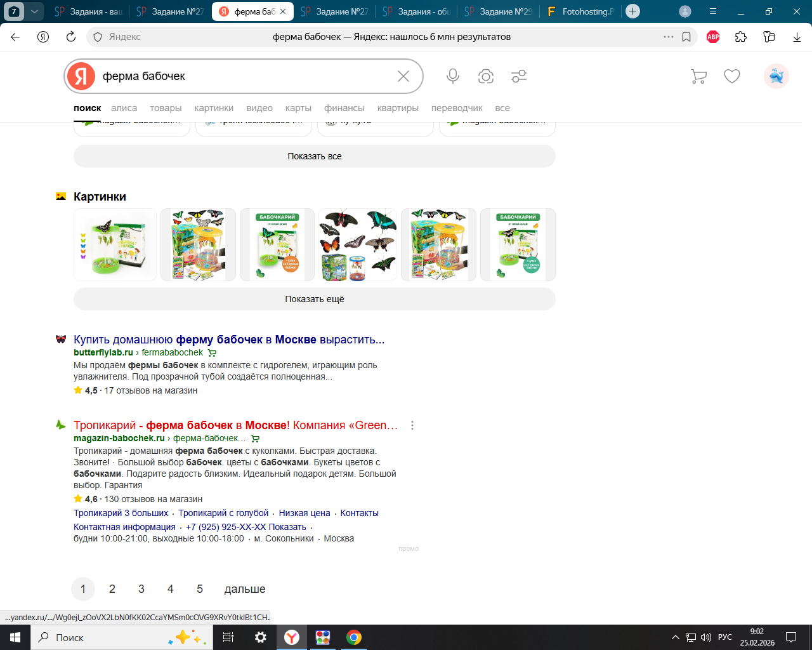The width and height of the screenshot is (812, 650).
Task: Start voice search with the microphone icon
Action: (x=453, y=76)
